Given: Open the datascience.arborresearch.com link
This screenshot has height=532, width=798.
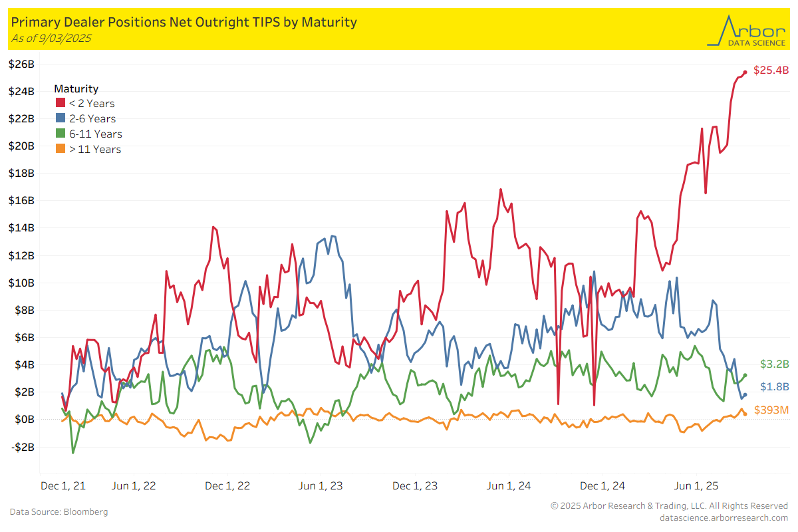Looking at the screenshot, I should (x=724, y=517).
